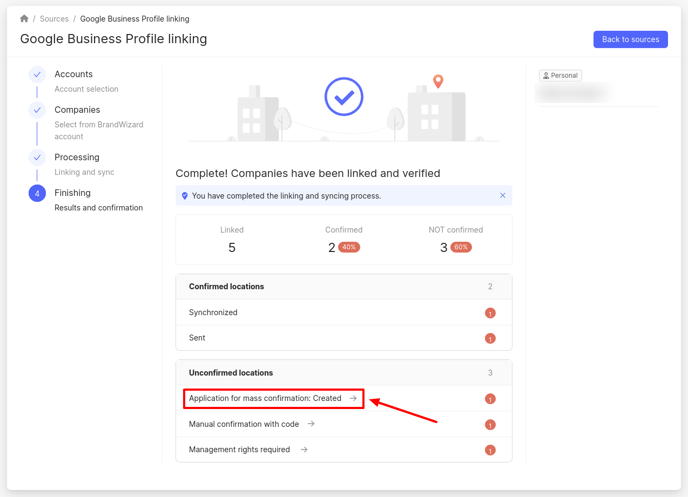Click the 40% Confirmed badge
Image resolution: width=688 pixels, height=497 pixels.
[x=349, y=247]
